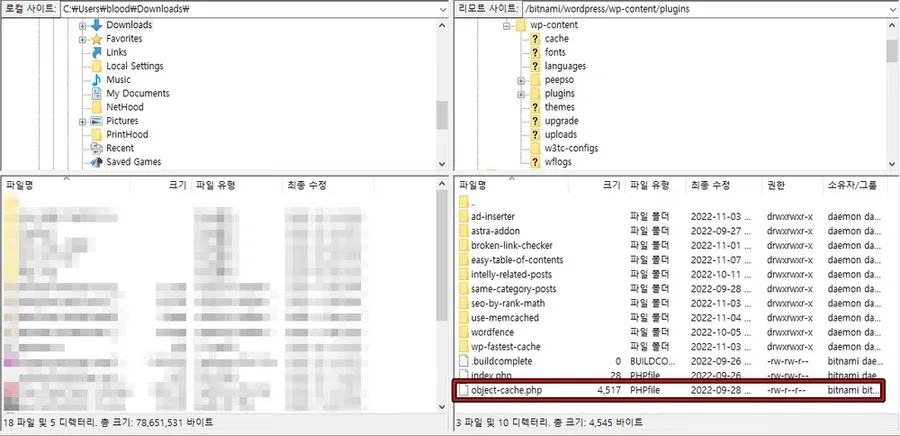Select the Saved Games icon
The height and width of the screenshot is (436, 900).
pyautogui.click(x=96, y=162)
